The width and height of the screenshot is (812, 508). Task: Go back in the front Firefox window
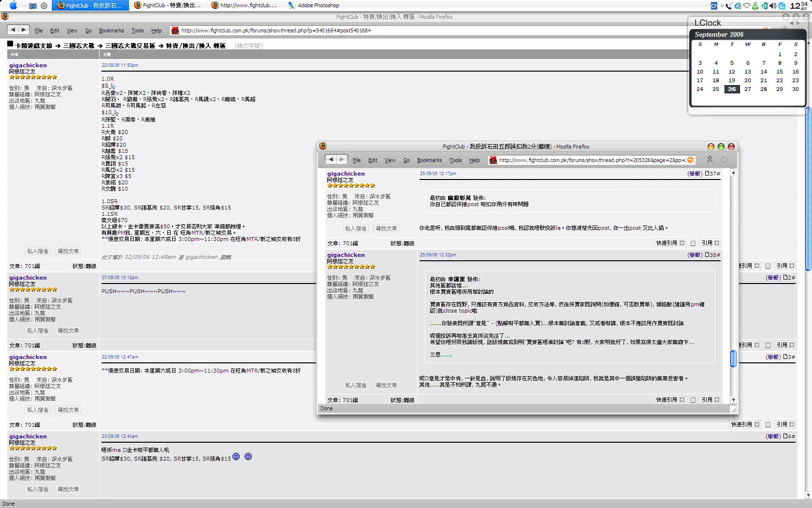[x=331, y=160]
